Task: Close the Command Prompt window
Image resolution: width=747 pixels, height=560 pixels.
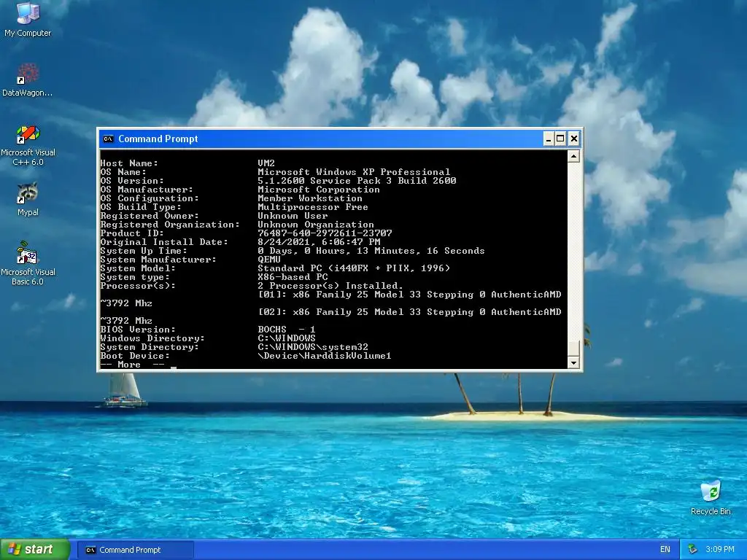Action: coord(573,139)
